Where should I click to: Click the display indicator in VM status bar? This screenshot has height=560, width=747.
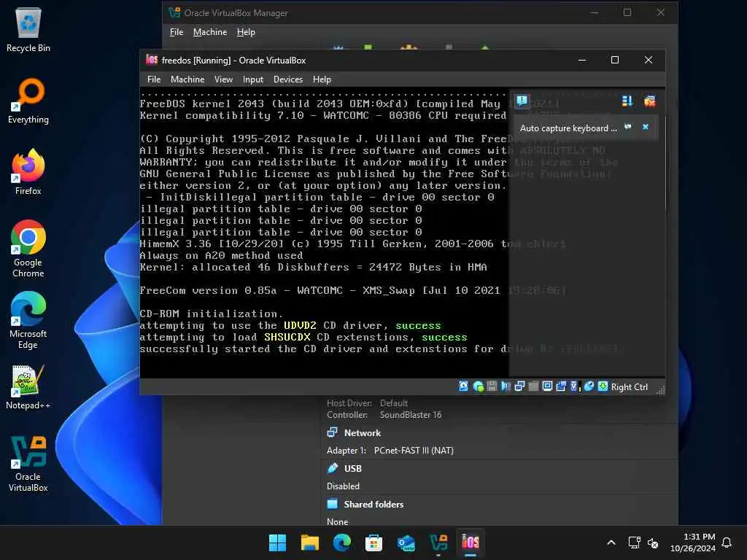(547, 386)
